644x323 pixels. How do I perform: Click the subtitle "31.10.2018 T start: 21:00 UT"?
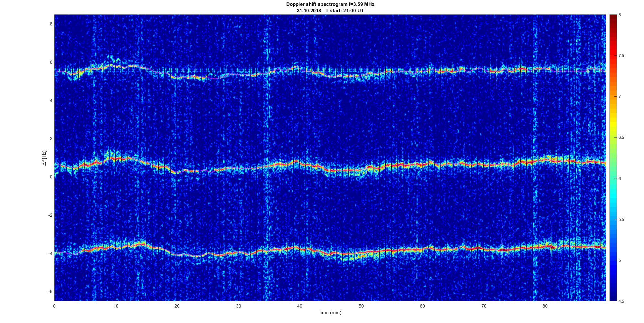click(330, 11)
